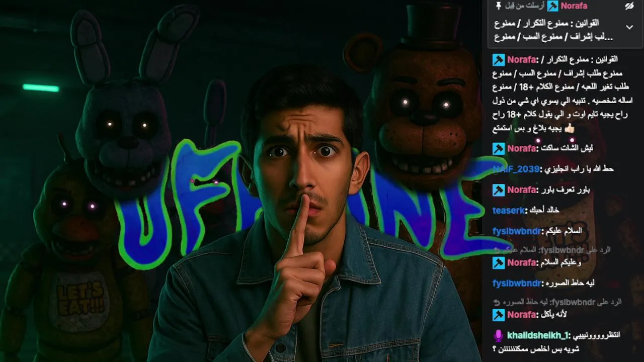Viewport: 644px width, 362px height.
Task: Click username Norafa before 'وعليكم السلام'
Action: 522,262
